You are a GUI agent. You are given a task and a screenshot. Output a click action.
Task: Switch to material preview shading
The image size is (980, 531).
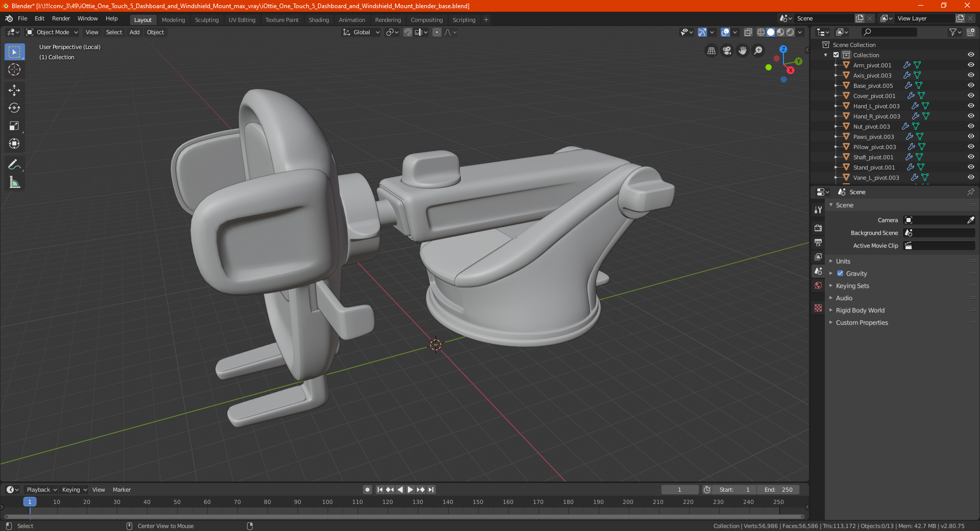(x=780, y=32)
